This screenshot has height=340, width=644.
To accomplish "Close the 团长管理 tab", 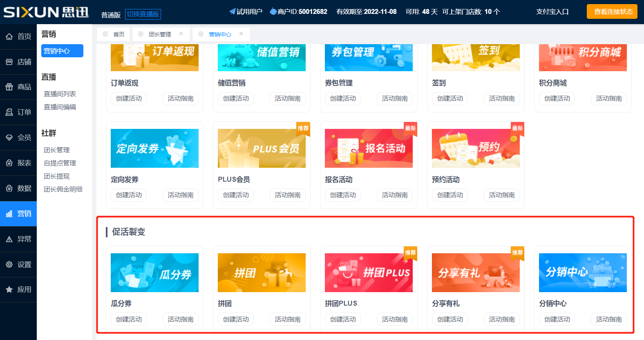I will [x=181, y=34].
